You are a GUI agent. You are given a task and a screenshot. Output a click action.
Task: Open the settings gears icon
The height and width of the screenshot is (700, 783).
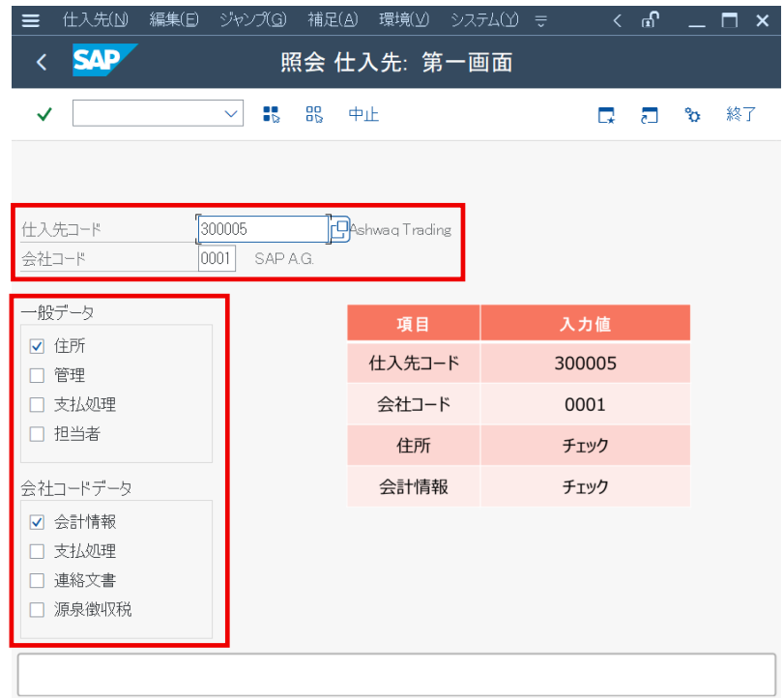click(692, 115)
